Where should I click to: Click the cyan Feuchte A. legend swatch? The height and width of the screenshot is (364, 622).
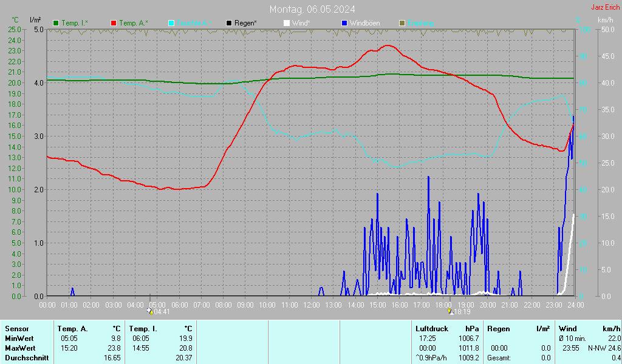pyautogui.click(x=171, y=24)
